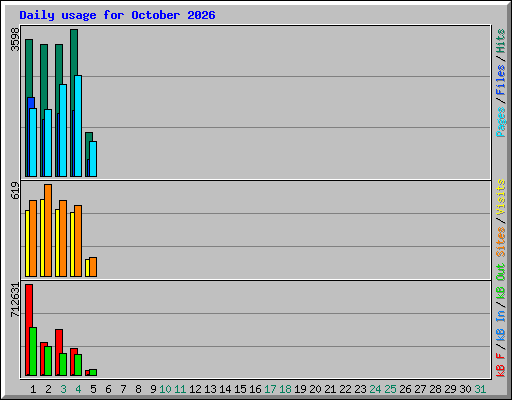The image size is (512, 400).
Task: Select the green kB Out bar for day 2
Action: tap(48, 361)
